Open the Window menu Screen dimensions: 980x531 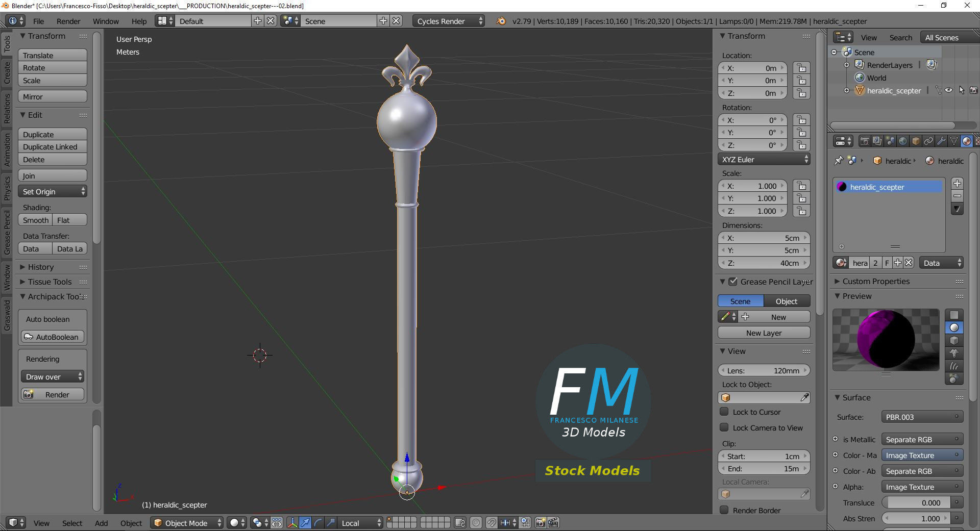106,21
